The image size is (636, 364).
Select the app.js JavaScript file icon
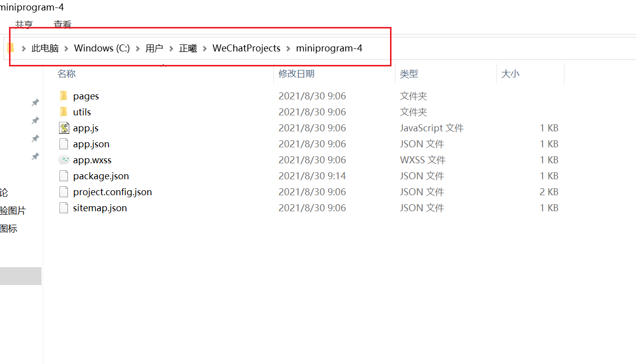click(x=64, y=128)
